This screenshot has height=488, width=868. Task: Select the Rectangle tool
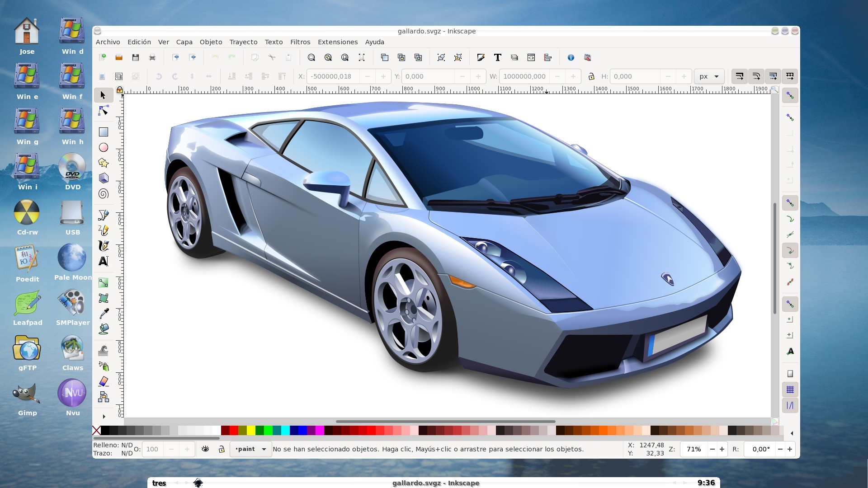tap(104, 132)
